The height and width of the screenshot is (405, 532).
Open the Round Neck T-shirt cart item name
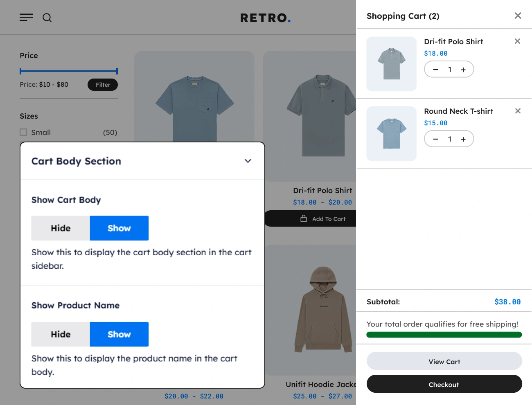[x=458, y=111]
